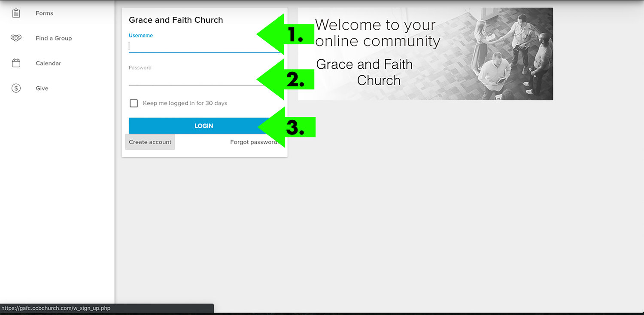
Task: Click the Calendar icon in sidebar
Action: [x=16, y=63]
